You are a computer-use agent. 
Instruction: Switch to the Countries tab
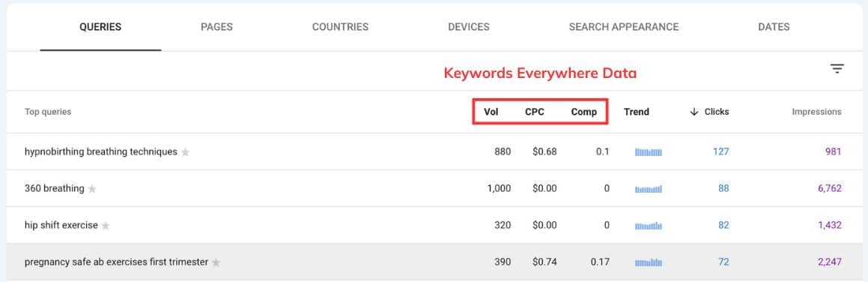click(340, 26)
